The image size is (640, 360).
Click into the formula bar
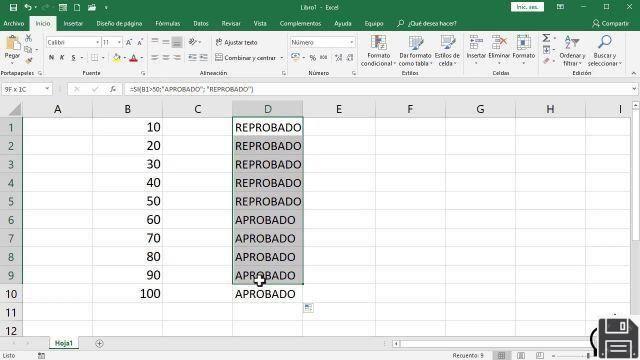pos(378,89)
